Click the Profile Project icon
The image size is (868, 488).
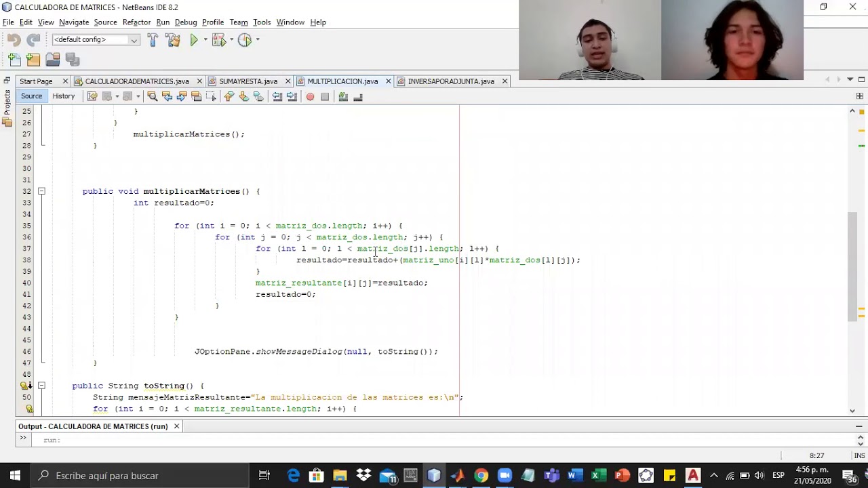245,41
